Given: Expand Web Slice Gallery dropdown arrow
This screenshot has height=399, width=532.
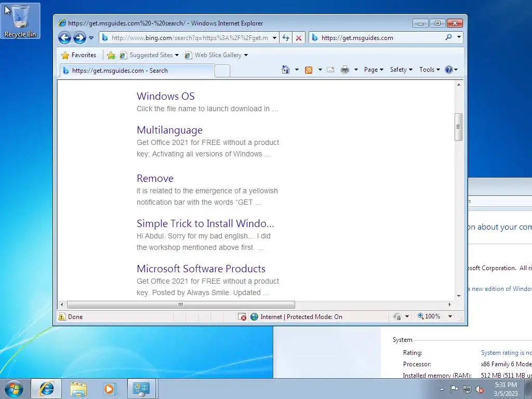Looking at the screenshot, I should (246, 55).
